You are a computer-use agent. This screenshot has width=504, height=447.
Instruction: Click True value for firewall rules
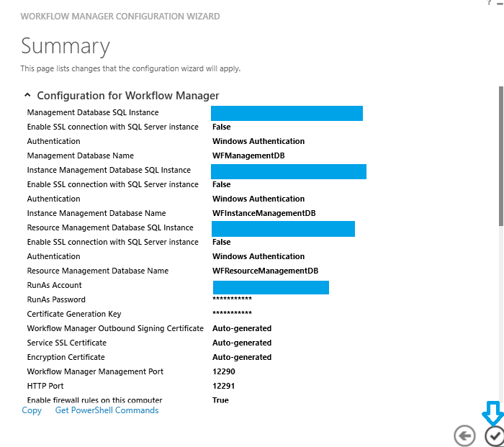220,400
